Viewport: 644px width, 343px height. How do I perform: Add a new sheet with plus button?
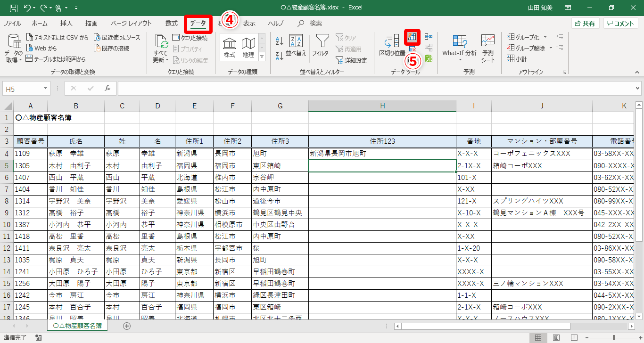click(126, 326)
